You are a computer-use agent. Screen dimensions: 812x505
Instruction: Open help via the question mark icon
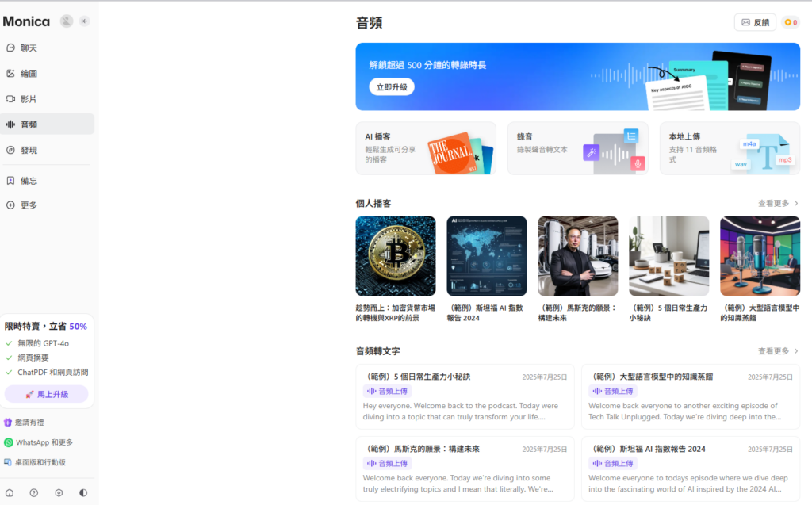(x=33, y=492)
